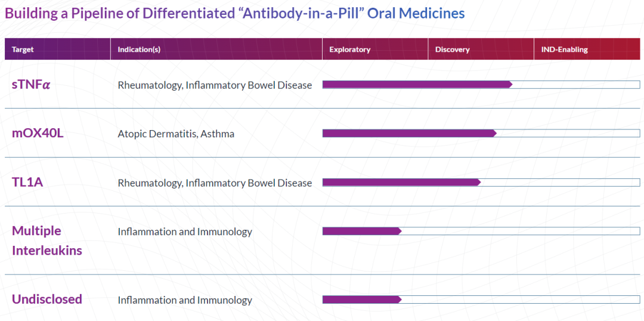The width and height of the screenshot is (644, 321).
Task: Click the sTNFα target name
Action: (x=31, y=85)
